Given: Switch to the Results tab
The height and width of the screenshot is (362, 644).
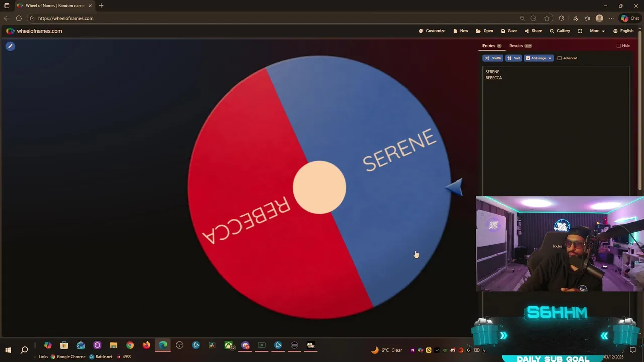Looking at the screenshot, I should [520, 46].
